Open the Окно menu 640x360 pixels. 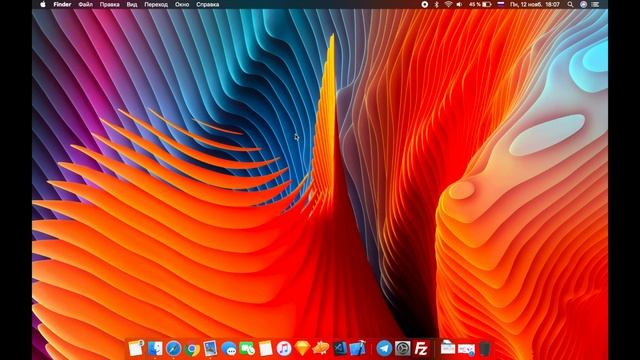point(182,4)
